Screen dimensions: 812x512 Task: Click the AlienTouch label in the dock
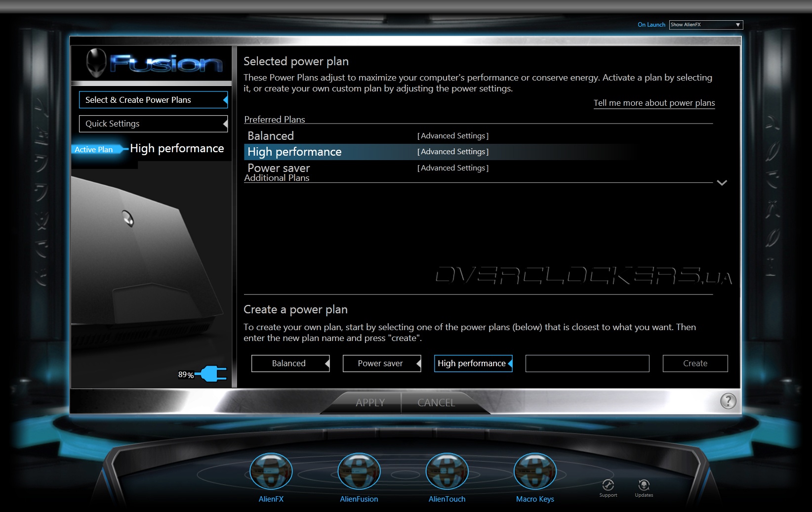[x=447, y=499]
